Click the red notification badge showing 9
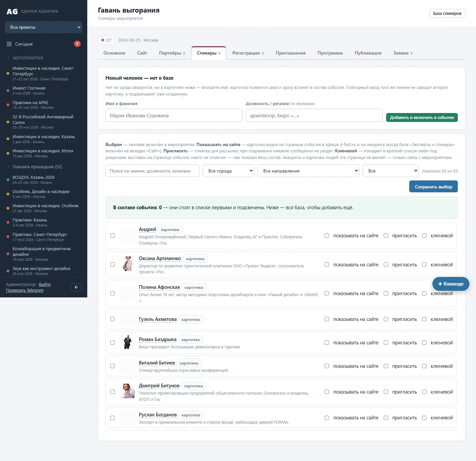The height and width of the screenshot is (461, 476). [x=77, y=44]
